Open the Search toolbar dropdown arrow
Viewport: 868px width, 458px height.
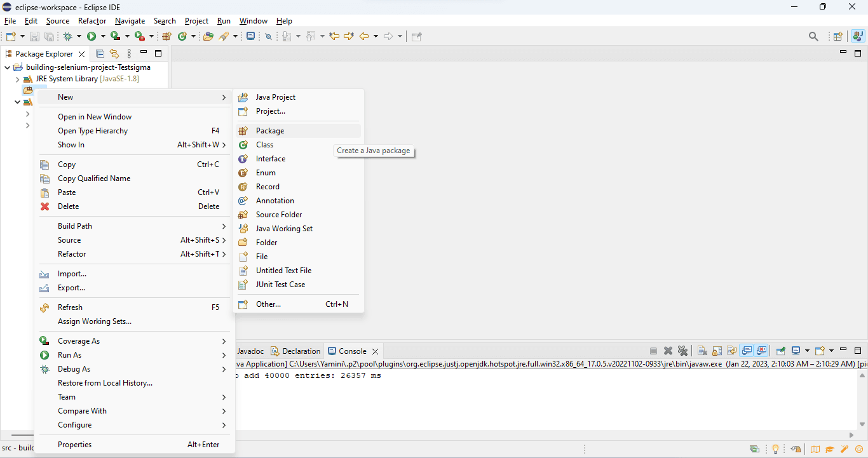point(235,36)
